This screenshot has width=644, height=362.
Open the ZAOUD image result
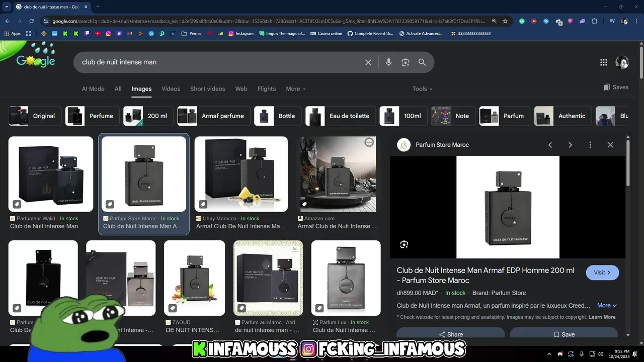[x=194, y=278]
